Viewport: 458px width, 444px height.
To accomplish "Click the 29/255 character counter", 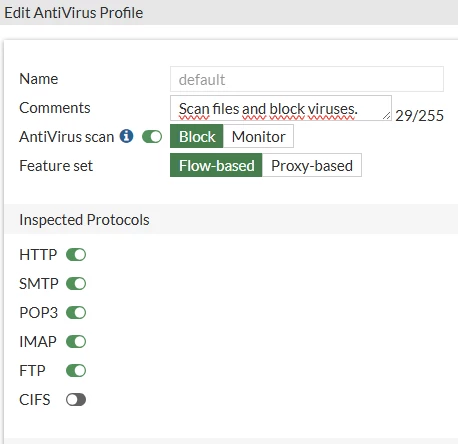I will click(x=419, y=116).
